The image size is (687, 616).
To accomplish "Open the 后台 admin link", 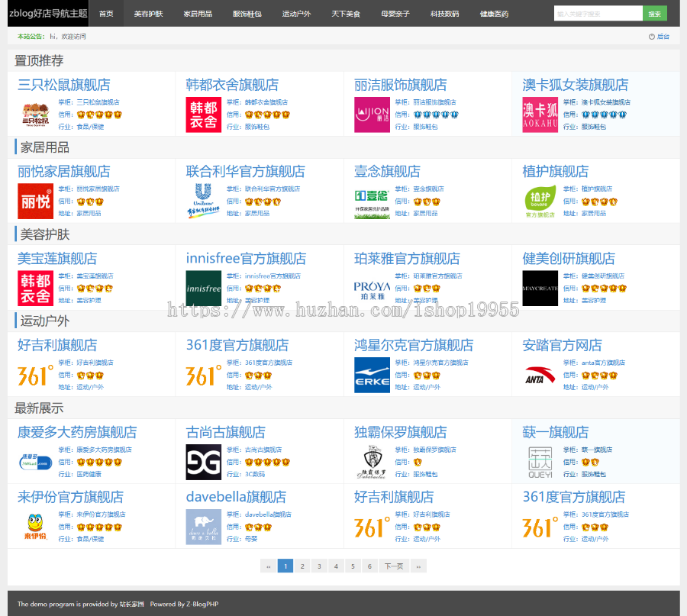I will coord(663,37).
